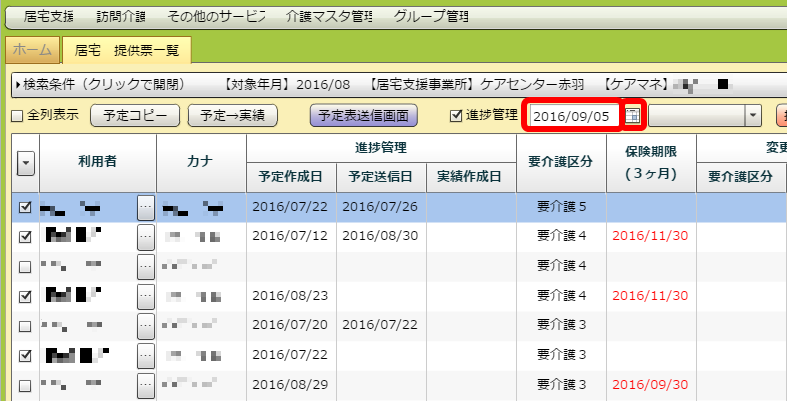Open the 予定表送信画面 button
The width and height of the screenshot is (787, 401).
(362, 116)
